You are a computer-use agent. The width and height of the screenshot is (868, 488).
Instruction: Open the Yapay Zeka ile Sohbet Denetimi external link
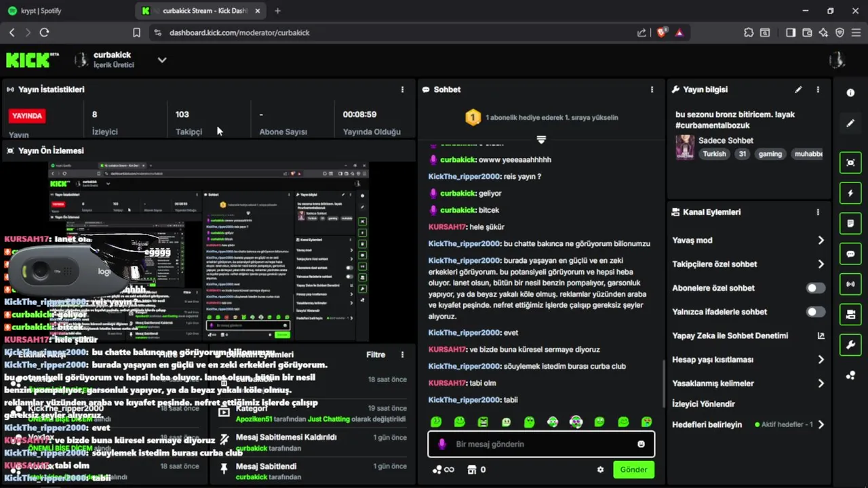(821, 335)
